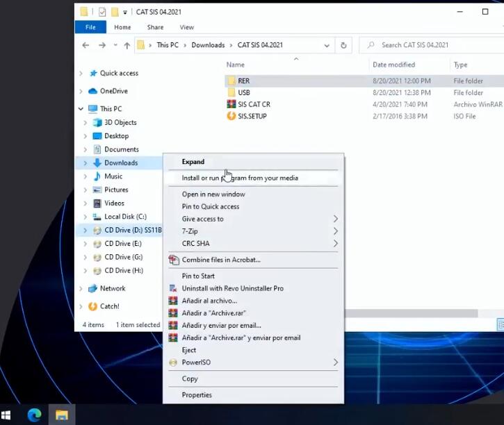Viewport: 504px width, 425px height.
Task: Expand the Documents tree node
Action: 86,149
